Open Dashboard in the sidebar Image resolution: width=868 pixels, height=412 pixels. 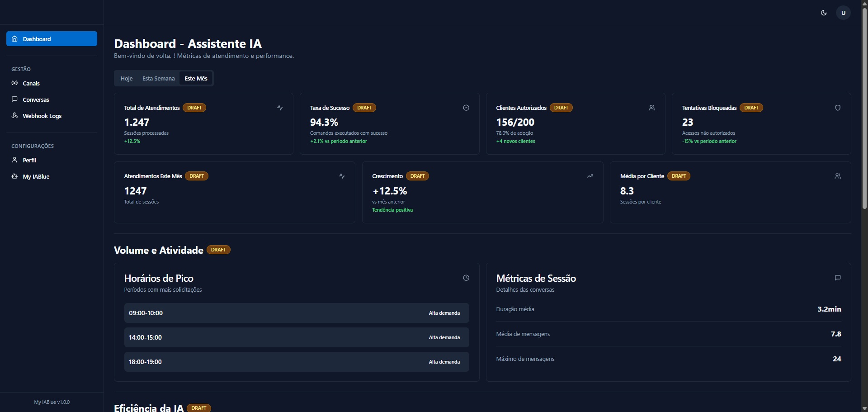52,39
